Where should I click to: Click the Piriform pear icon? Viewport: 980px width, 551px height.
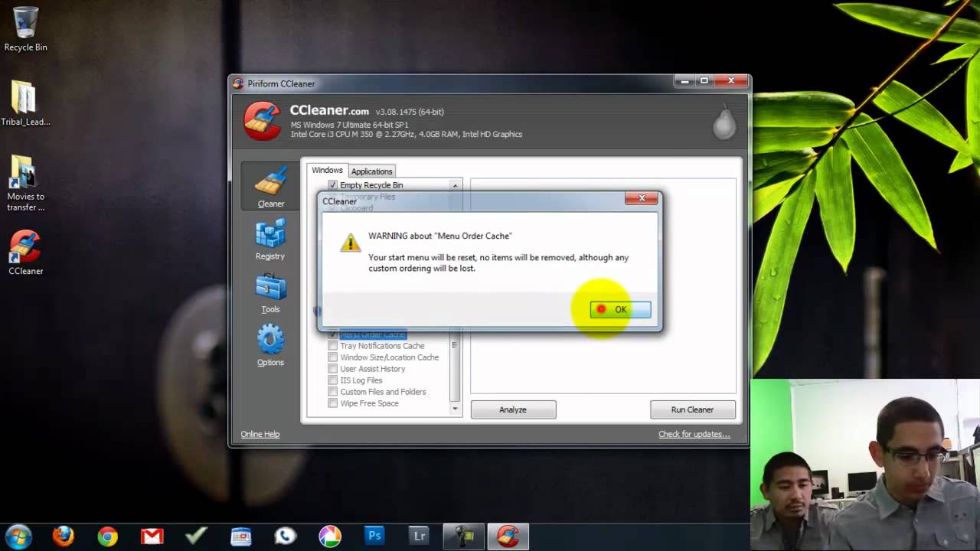[724, 122]
